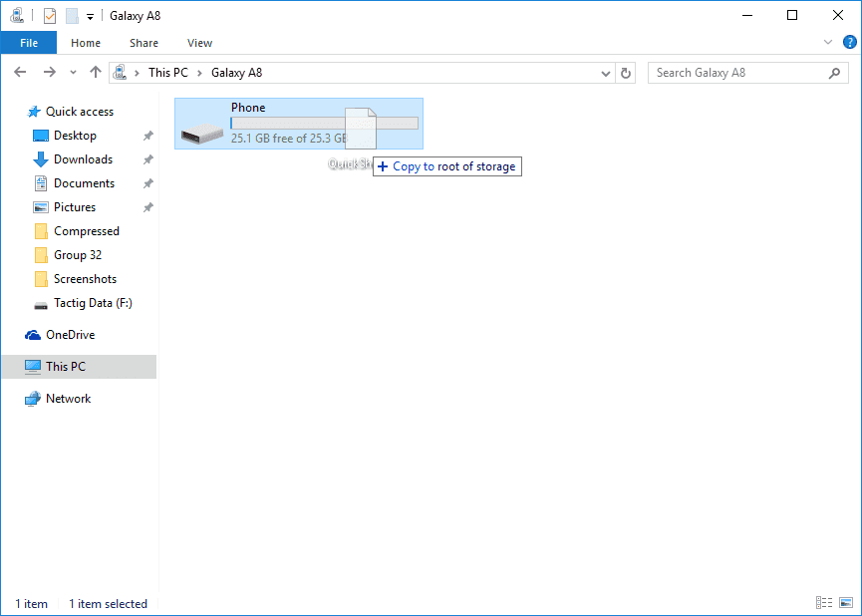The width and height of the screenshot is (862, 616).
Task: Go up one folder level
Action: (x=96, y=72)
